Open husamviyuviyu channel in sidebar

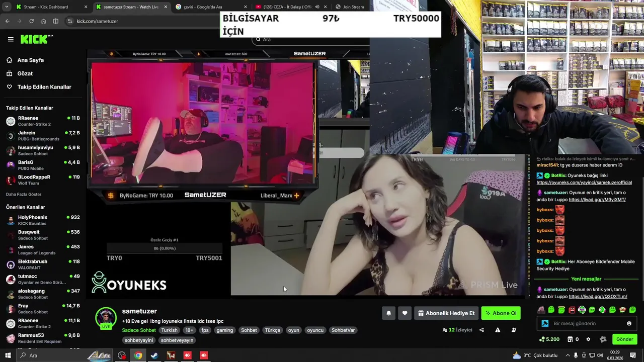tap(43, 150)
